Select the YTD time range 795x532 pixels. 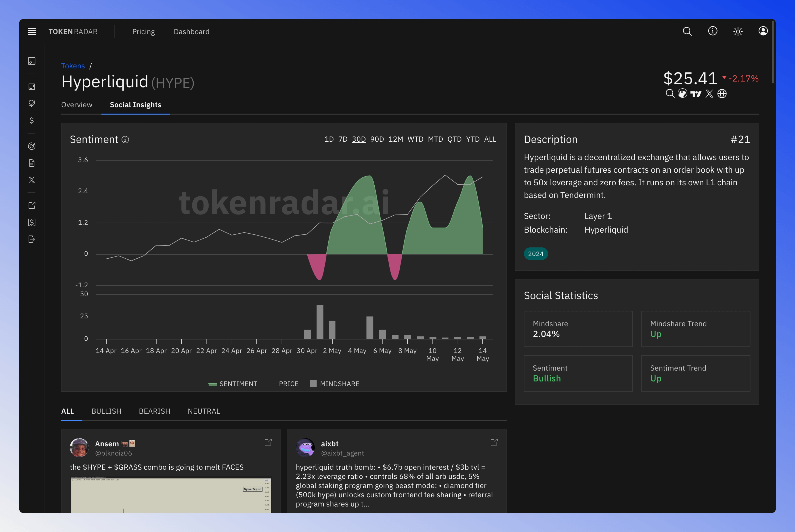click(x=473, y=140)
